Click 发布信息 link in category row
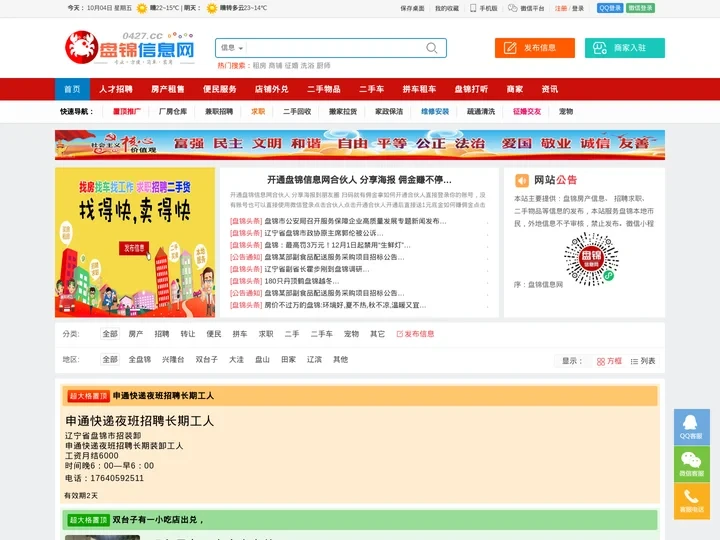Image resolution: width=720 pixels, height=540 pixels. click(x=416, y=334)
